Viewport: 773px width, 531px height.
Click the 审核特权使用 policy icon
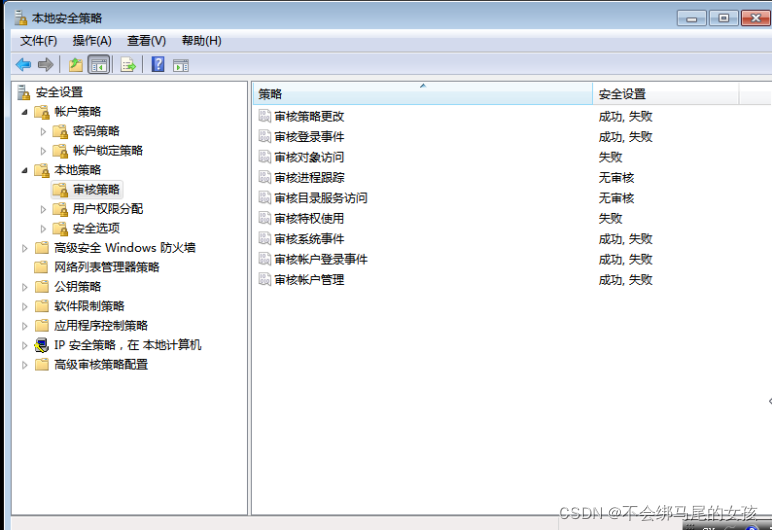pos(265,218)
